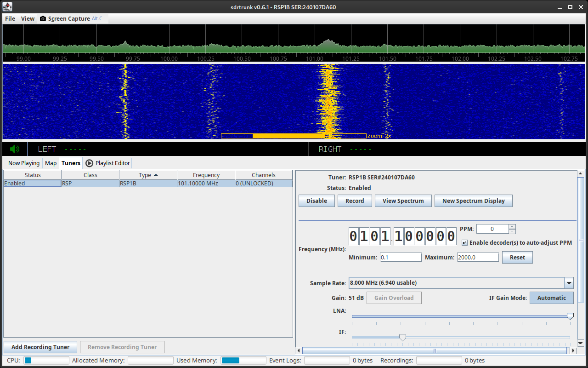Open the File menu
Screen dimensions: 588x368
click(10, 19)
